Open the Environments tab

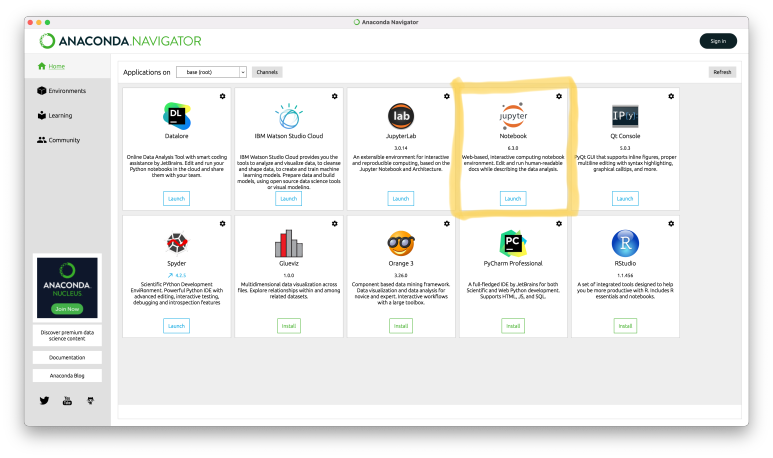tap(62, 91)
